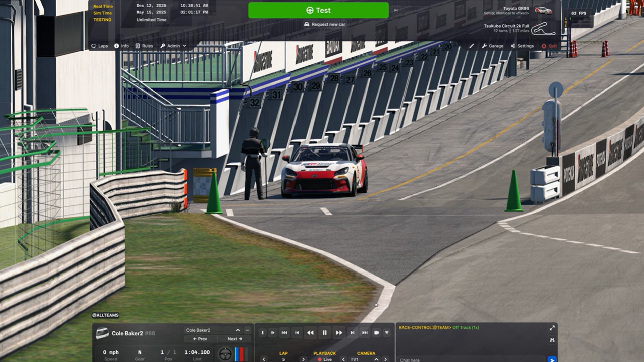644x362 pixels.
Task: Click the pedal input color bars
Action: pyautogui.click(x=241, y=354)
